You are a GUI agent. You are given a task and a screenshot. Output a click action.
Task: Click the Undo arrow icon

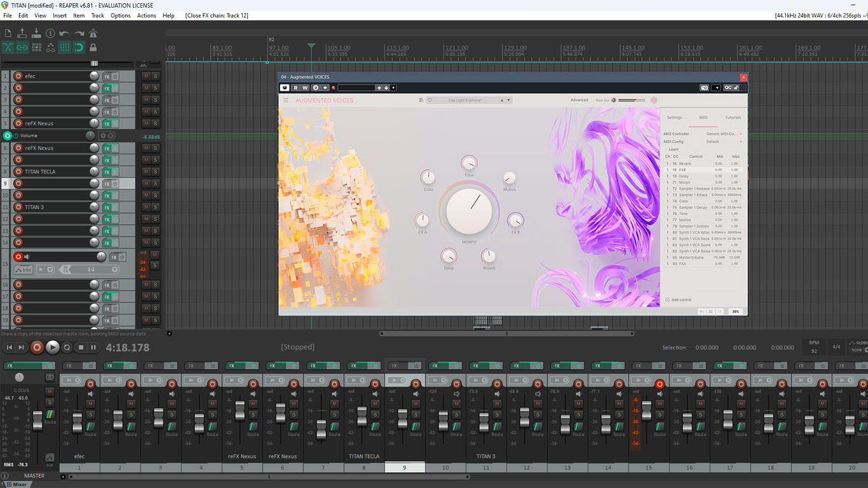point(64,33)
